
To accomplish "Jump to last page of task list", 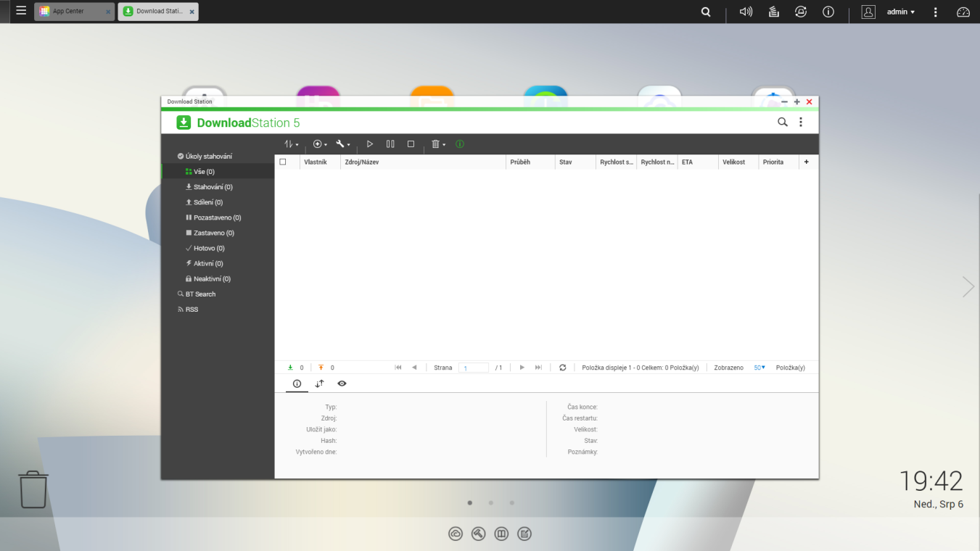I will pyautogui.click(x=538, y=368).
